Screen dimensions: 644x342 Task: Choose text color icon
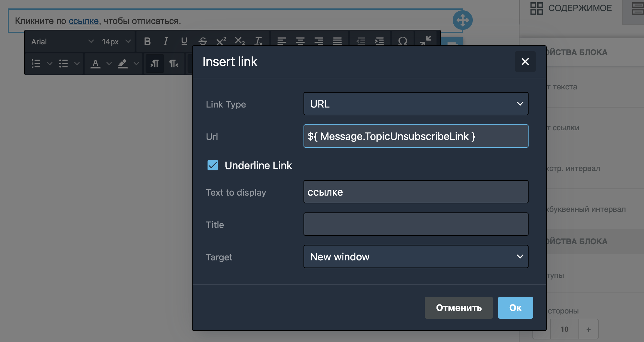click(95, 63)
